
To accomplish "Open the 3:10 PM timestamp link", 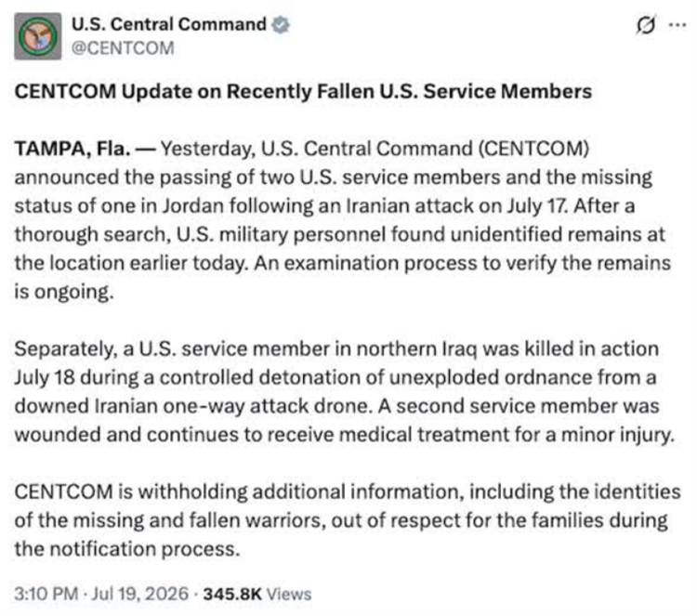I will click(46, 594).
